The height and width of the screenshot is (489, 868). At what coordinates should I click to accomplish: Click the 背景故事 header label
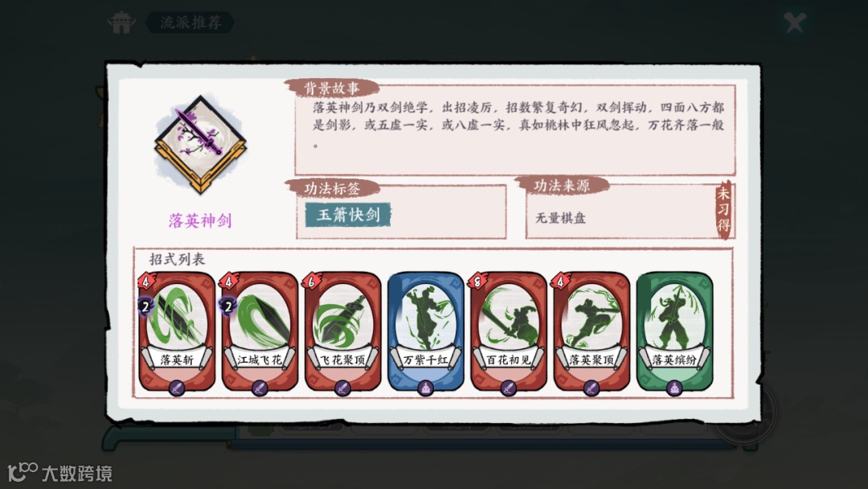pyautogui.click(x=332, y=88)
